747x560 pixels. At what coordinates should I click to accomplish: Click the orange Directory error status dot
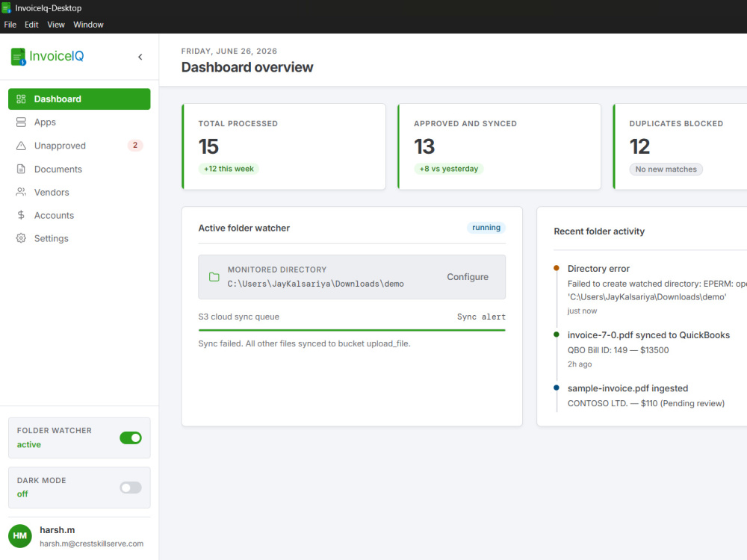[556, 268]
